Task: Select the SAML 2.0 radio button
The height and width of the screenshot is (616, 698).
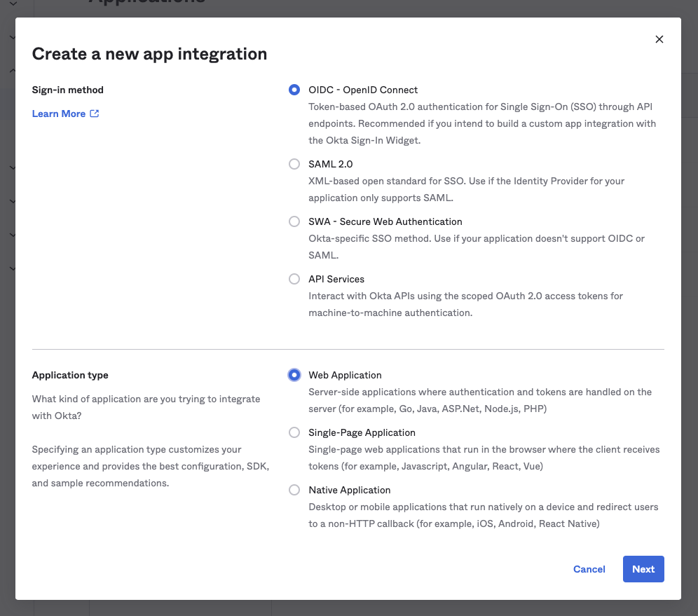Action: coord(294,164)
